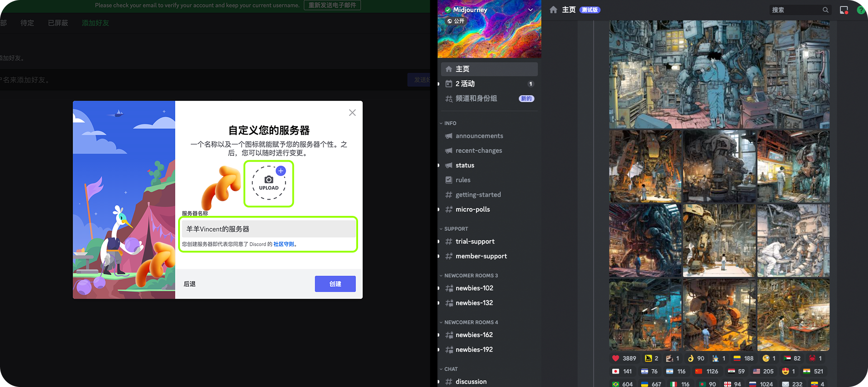Image resolution: width=868 pixels, height=387 pixels.
Task: Click the 搜索 search box
Action: click(801, 10)
